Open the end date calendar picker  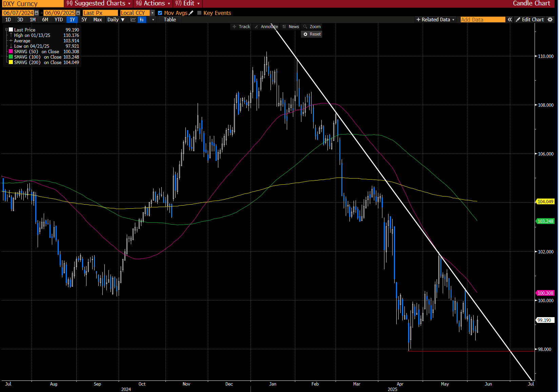click(78, 13)
